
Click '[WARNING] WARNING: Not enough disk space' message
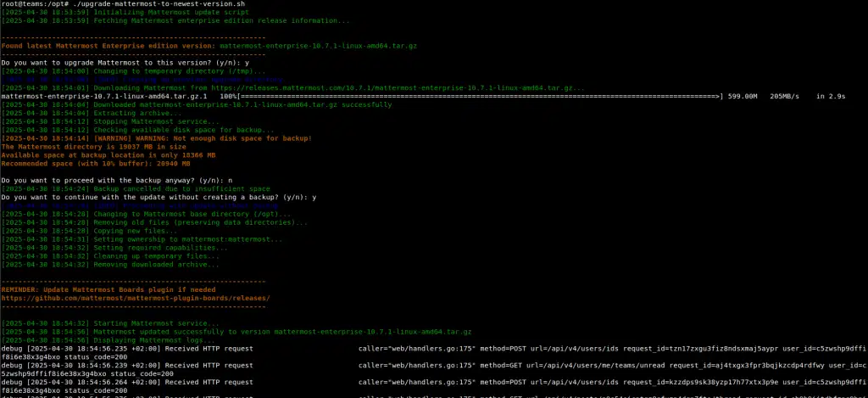point(157,138)
